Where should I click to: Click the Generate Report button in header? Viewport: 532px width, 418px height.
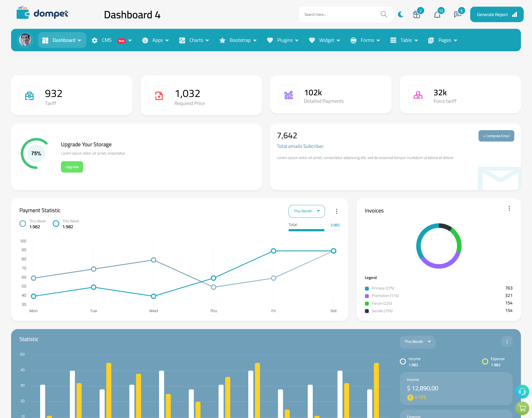coord(495,14)
